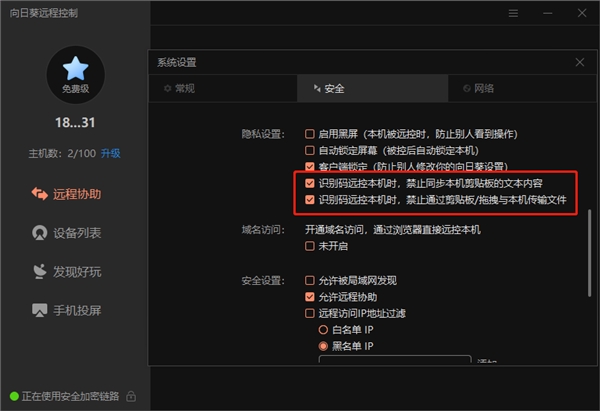Click the star avatar badge 免费级
Screen dimensions: 600x411
(x=75, y=75)
